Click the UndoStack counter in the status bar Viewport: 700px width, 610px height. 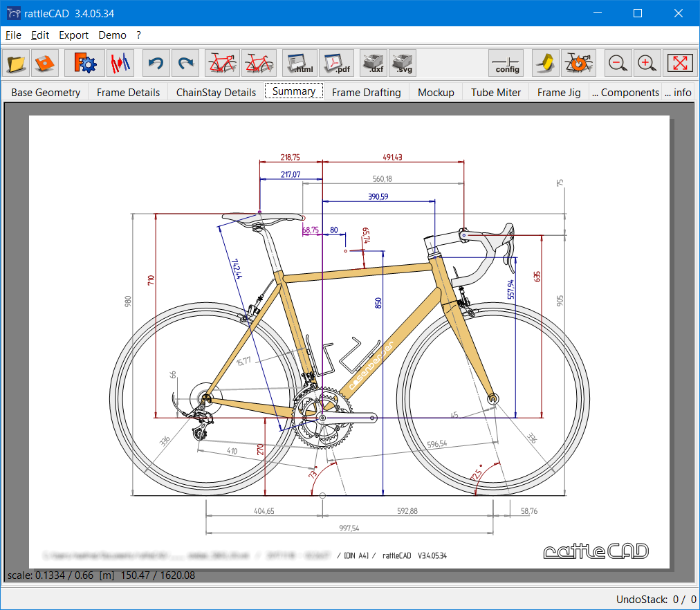[656, 600]
